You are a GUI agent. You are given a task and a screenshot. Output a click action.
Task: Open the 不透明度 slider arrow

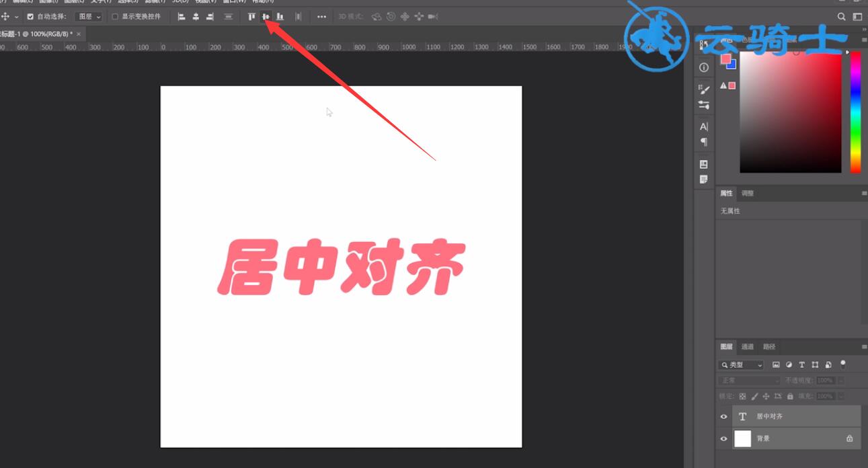pos(840,381)
